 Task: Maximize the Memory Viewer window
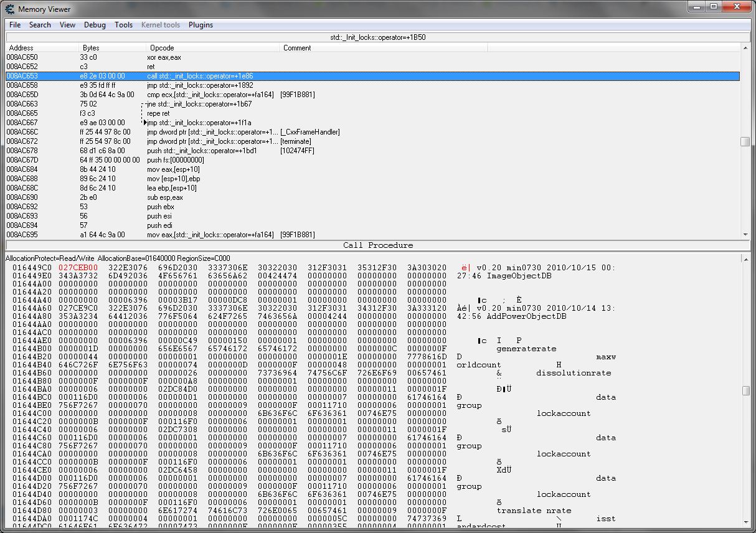click(x=712, y=7)
